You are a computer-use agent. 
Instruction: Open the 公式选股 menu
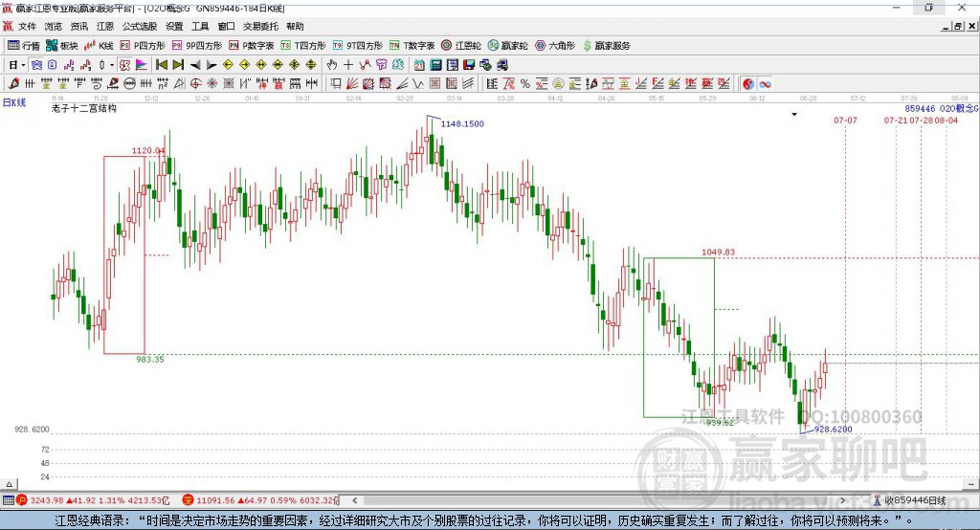pyautogui.click(x=140, y=26)
